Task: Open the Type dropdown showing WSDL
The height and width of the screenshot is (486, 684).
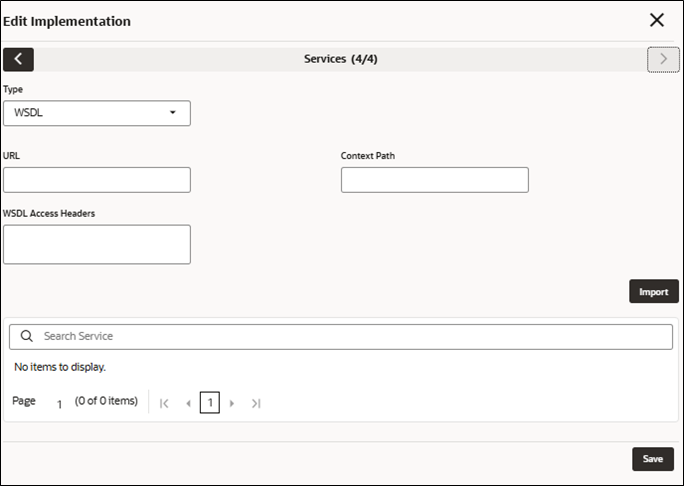Action: [97, 113]
